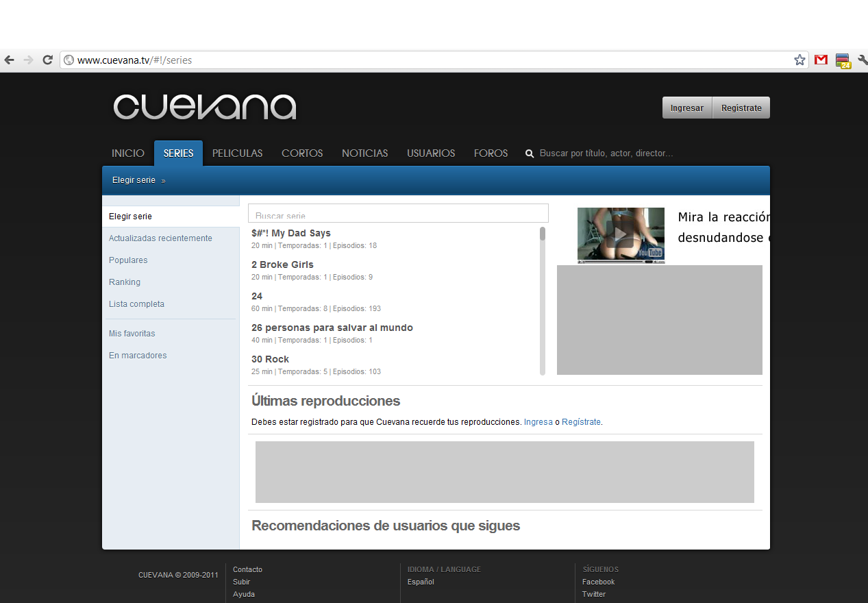Click the Elegir serie breadcrumb
The image size is (868, 603).
click(x=134, y=180)
